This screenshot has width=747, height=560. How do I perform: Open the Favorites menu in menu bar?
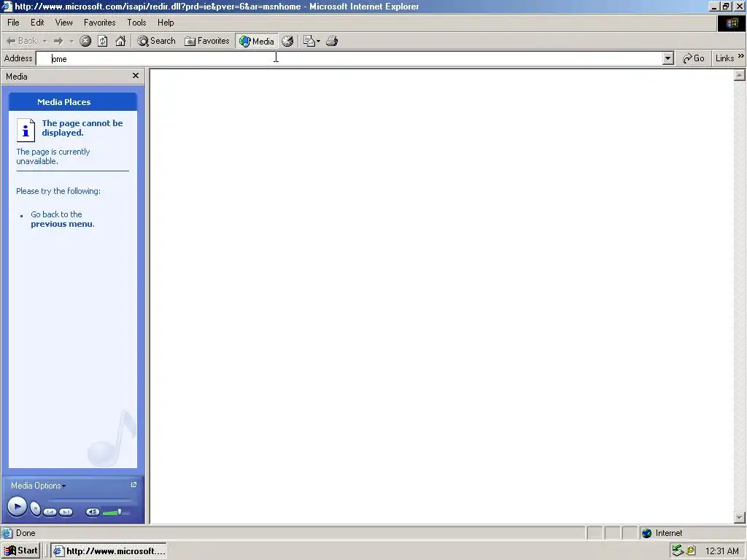click(99, 23)
